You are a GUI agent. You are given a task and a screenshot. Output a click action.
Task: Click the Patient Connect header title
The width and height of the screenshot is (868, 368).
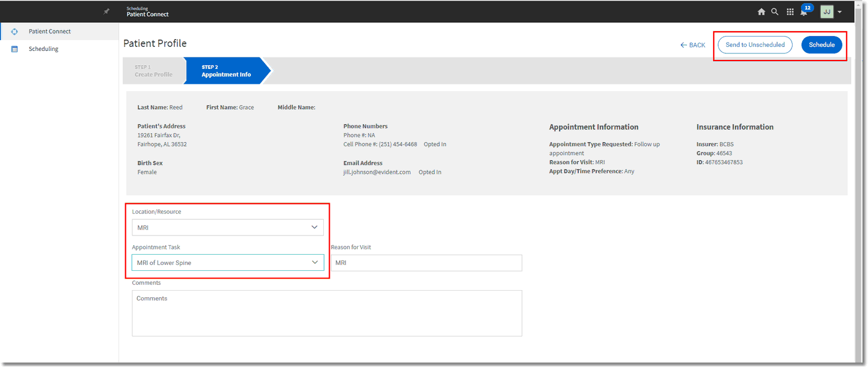pos(147,14)
